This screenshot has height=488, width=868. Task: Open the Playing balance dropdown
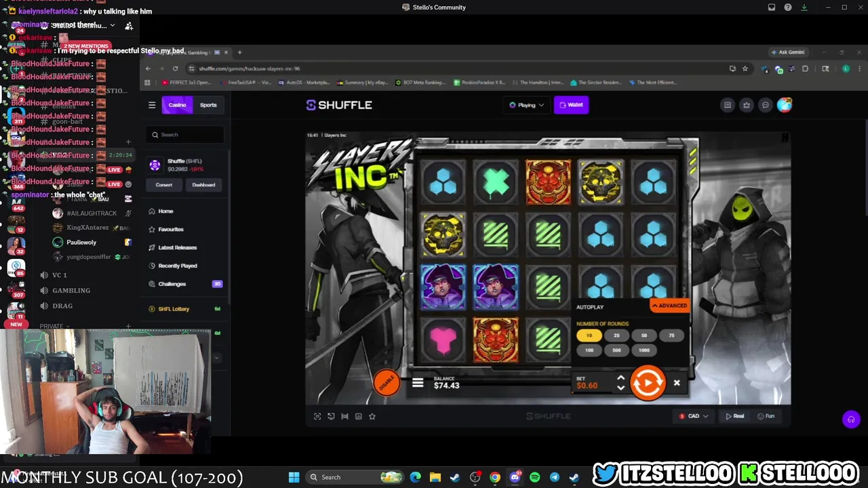tap(527, 105)
